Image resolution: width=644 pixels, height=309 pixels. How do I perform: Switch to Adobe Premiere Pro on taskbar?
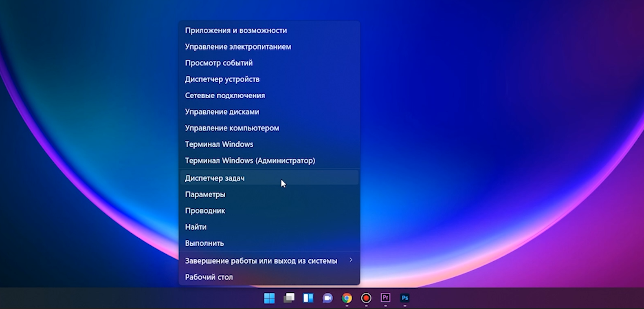tap(385, 298)
